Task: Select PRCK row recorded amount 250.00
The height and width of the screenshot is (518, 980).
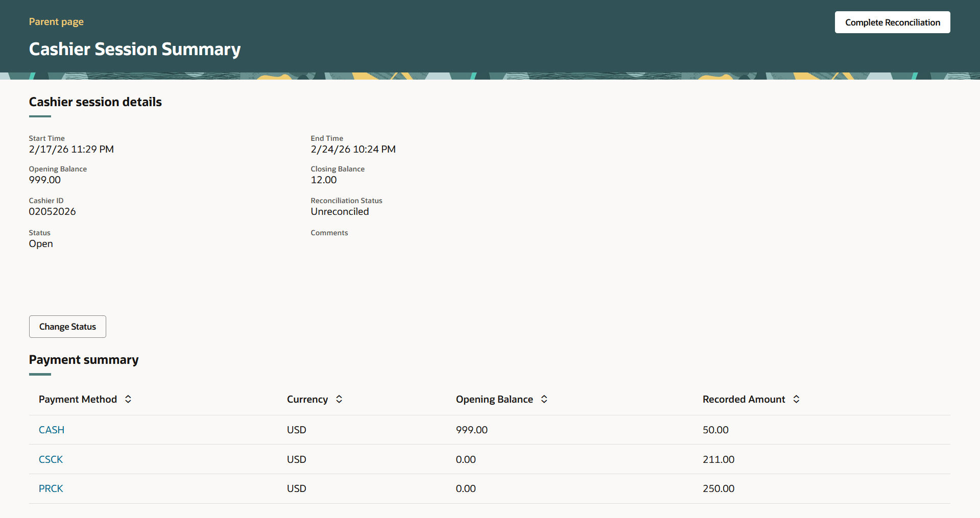Action: click(719, 488)
